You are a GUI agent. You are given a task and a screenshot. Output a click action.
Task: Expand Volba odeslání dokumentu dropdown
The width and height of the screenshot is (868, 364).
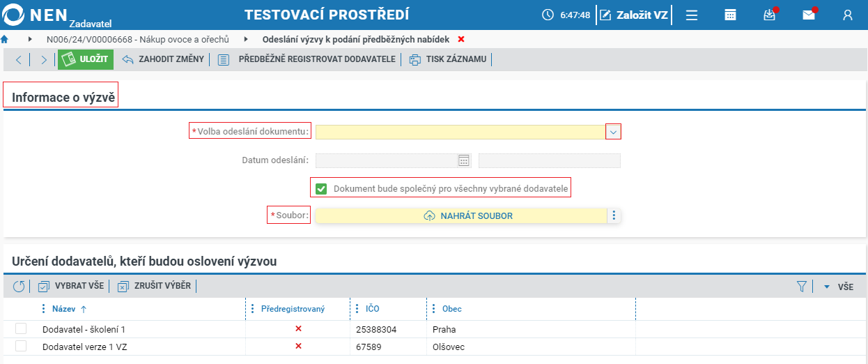(x=613, y=132)
